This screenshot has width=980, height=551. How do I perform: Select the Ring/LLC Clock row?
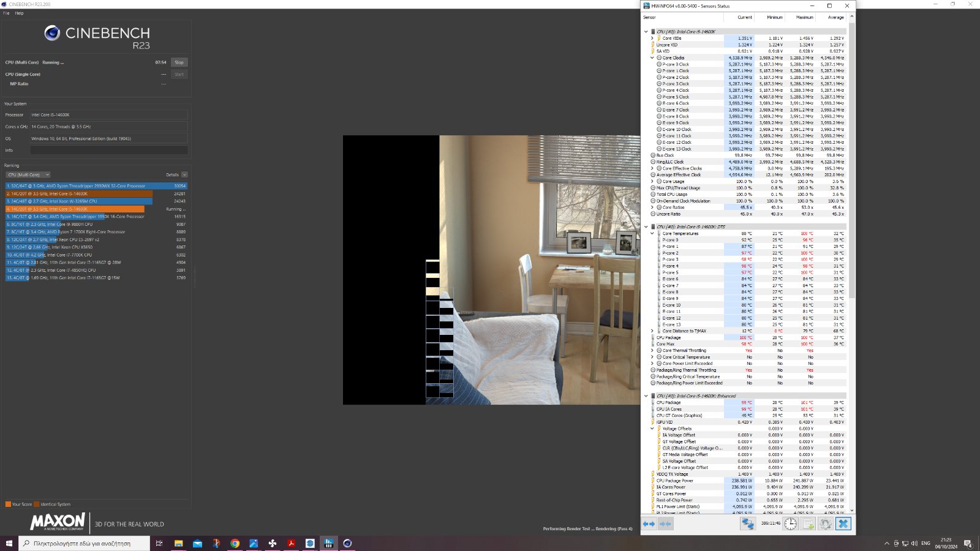pos(744,162)
